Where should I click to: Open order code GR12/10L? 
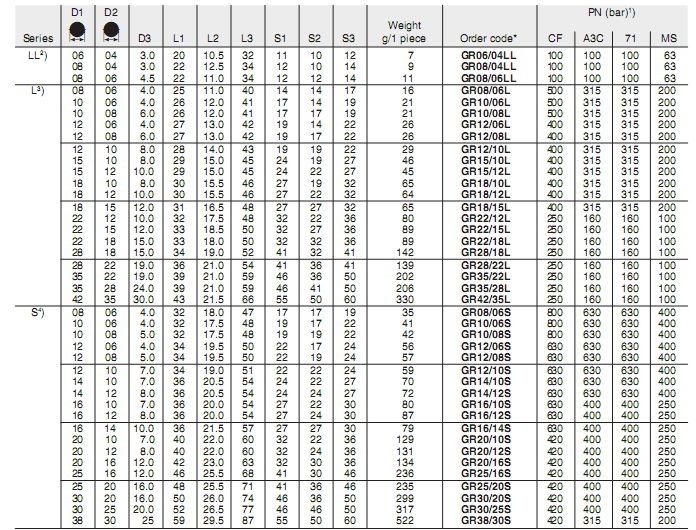[x=488, y=148]
